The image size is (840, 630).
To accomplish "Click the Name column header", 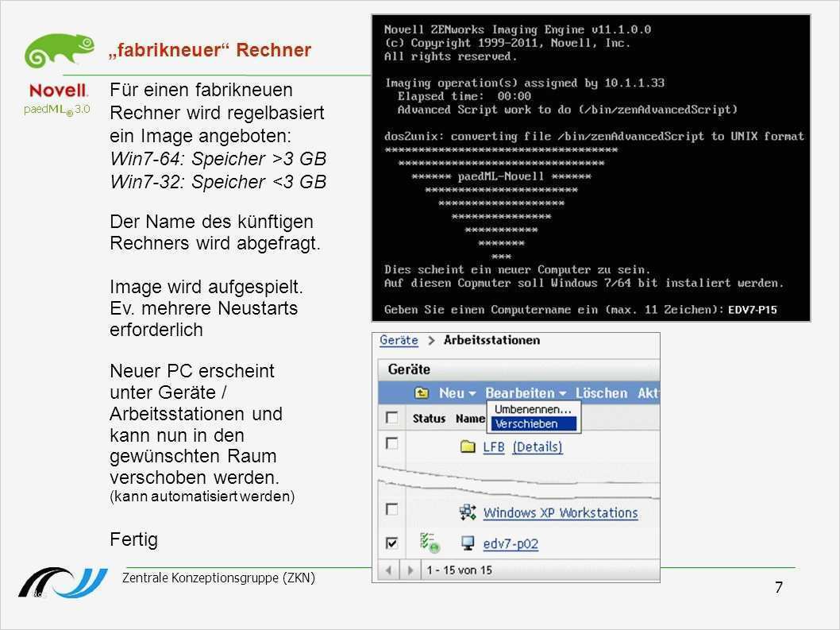I will click(x=470, y=418).
